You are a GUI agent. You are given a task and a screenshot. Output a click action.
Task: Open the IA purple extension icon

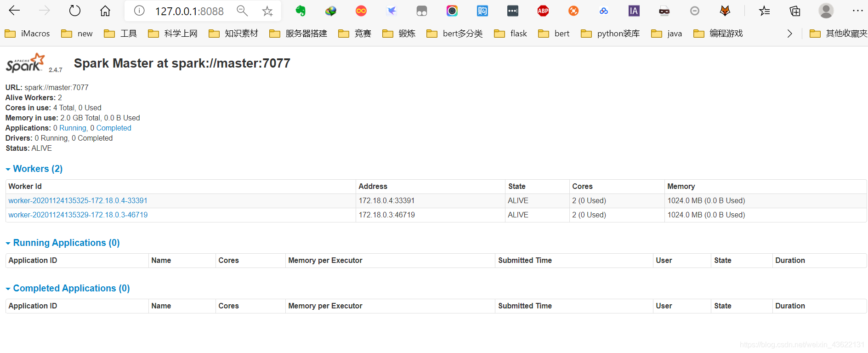coord(634,11)
